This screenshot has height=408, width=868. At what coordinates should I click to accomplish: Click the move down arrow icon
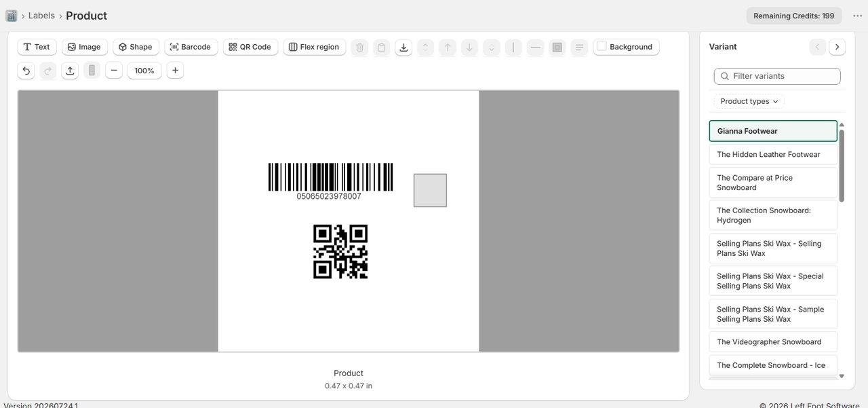[x=469, y=48]
